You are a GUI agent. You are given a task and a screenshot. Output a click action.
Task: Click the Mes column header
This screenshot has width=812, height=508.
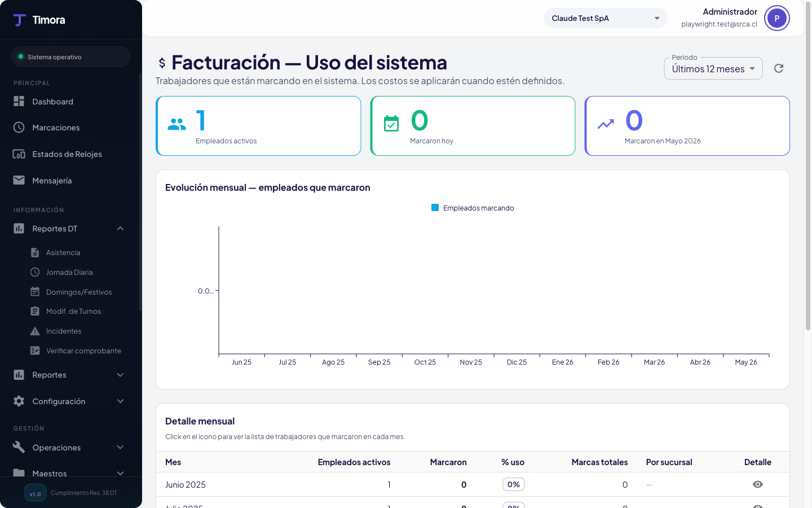click(x=173, y=462)
